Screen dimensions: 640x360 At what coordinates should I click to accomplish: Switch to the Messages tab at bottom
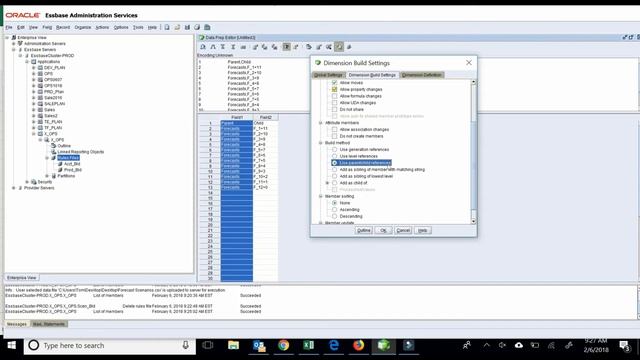tap(17, 324)
